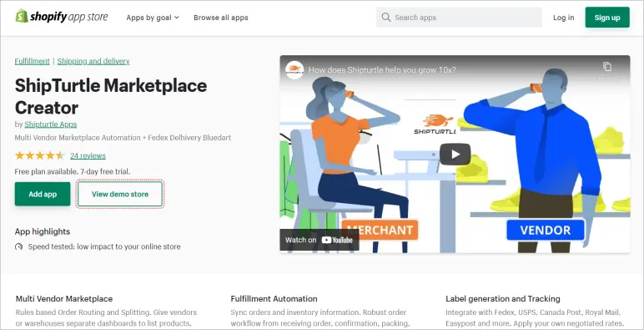
Task: Go to the Fulfillment category link
Action: point(32,61)
